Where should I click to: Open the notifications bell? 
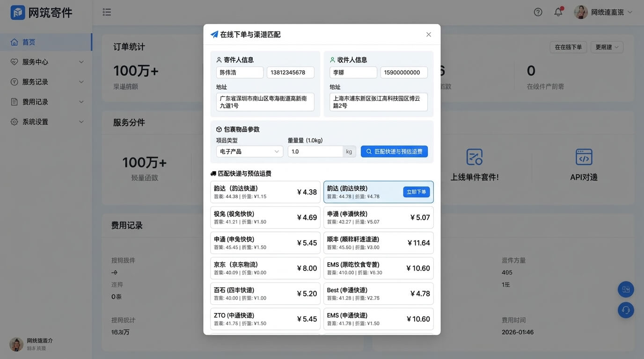coord(558,12)
